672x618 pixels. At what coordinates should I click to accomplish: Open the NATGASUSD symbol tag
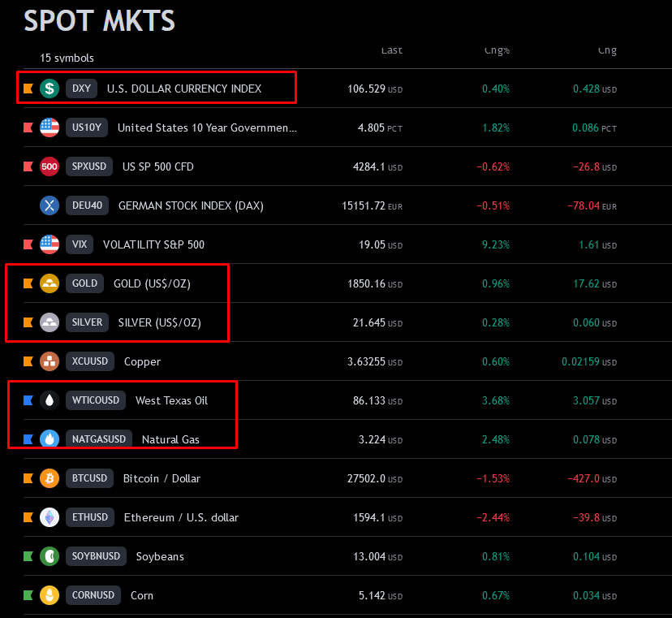click(99, 439)
